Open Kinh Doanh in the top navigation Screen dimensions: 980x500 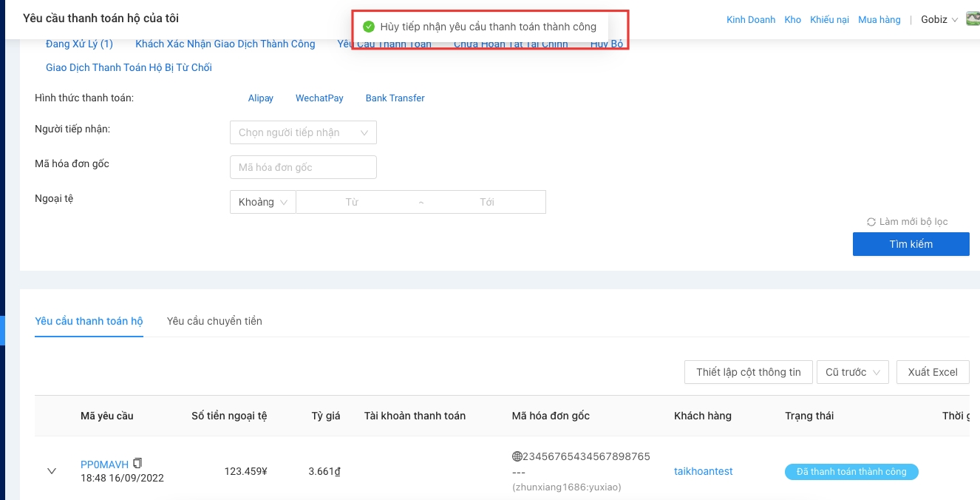(750, 20)
